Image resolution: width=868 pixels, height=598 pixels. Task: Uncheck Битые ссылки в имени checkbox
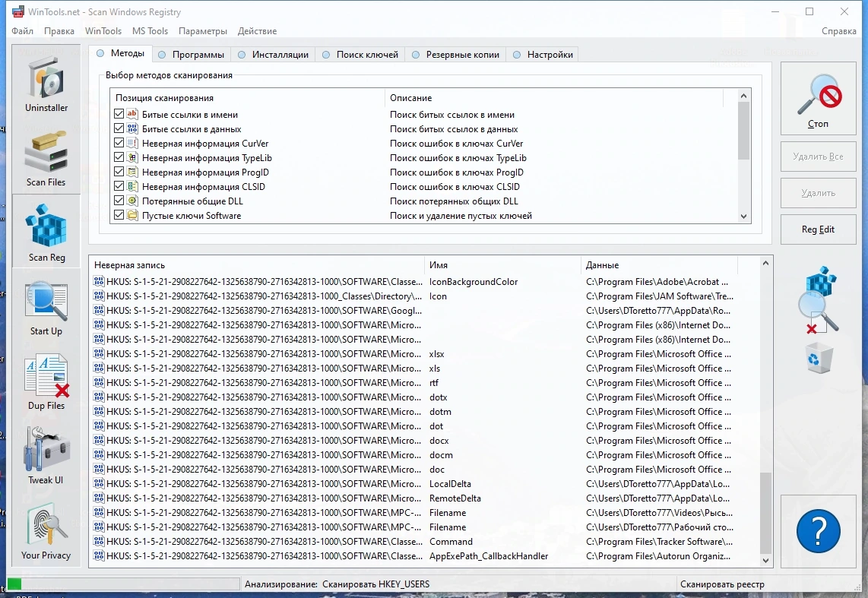[x=119, y=114]
